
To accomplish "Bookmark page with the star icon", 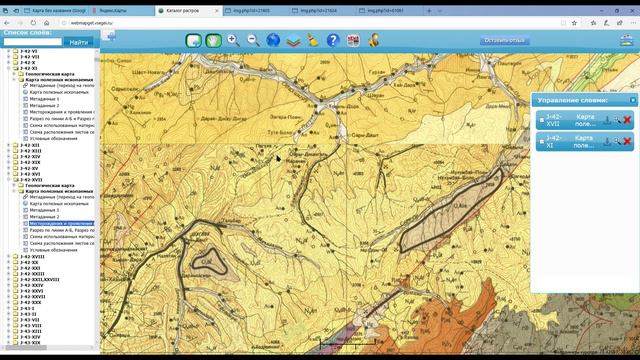I will [x=574, y=23].
